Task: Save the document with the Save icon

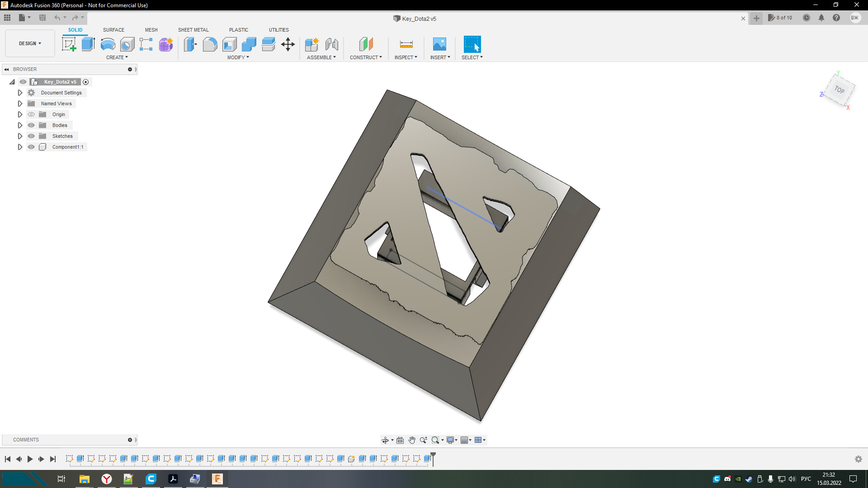Action: point(42,18)
